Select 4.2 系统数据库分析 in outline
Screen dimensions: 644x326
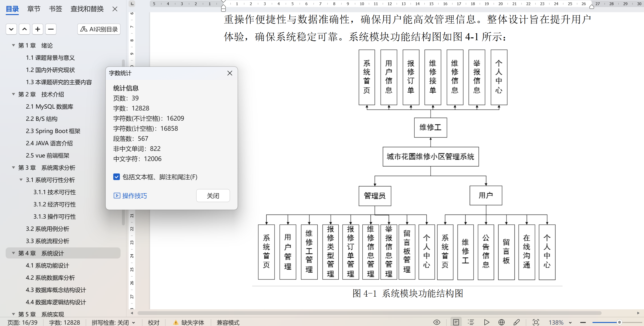click(50, 278)
